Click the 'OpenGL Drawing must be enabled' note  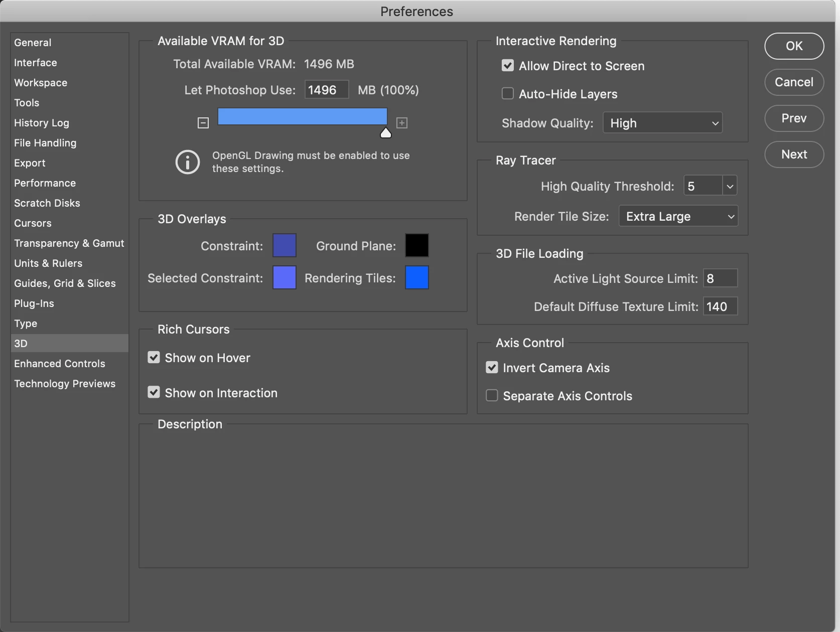coord(311,162)
